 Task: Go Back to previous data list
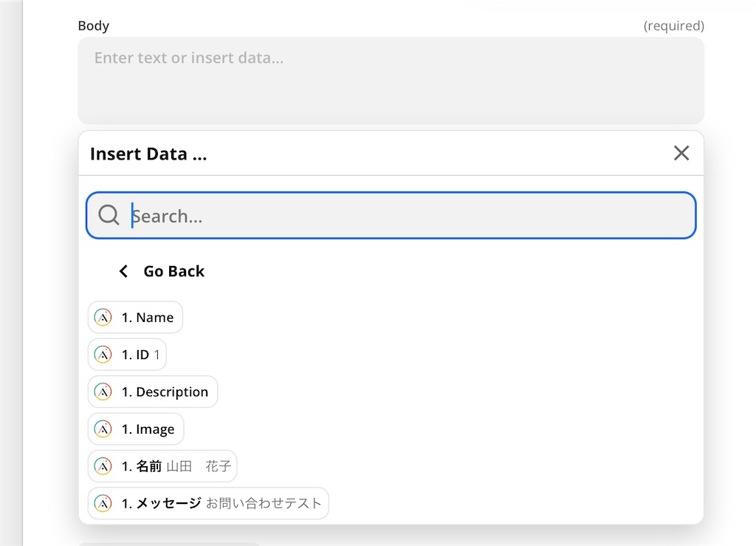(x=173, y=271)
